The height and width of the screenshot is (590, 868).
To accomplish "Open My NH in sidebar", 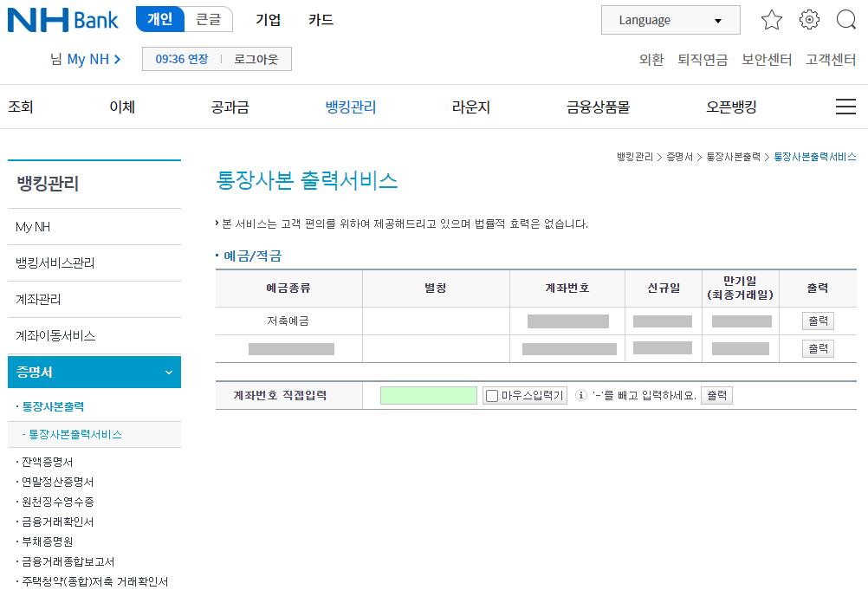I will pyautogui.click(x=94, y=227).
